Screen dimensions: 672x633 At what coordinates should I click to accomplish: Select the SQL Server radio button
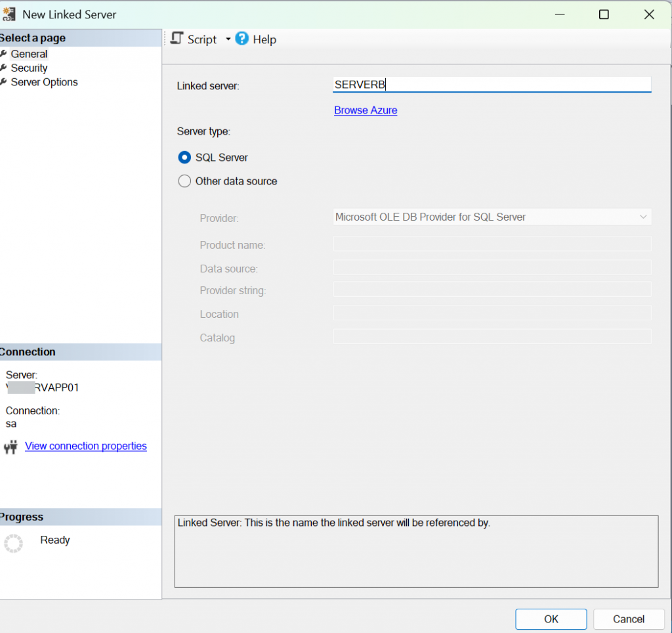tap(184, 158)
